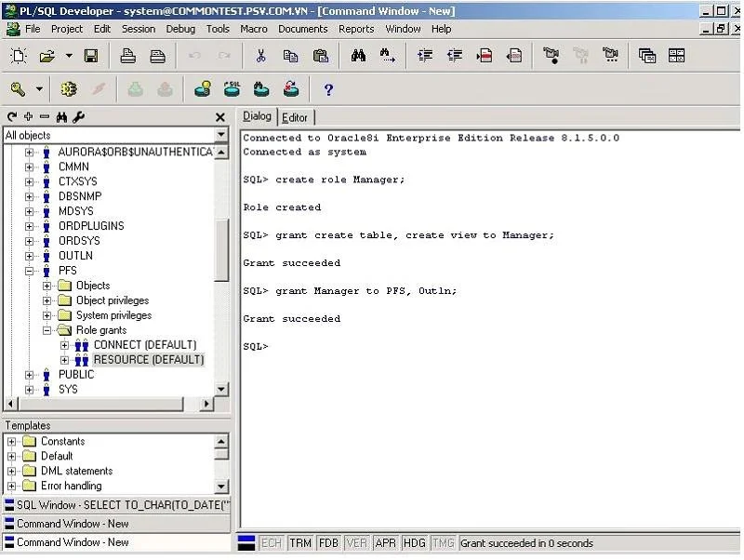Click the object browser horizontal scrollbar

tap(110, 404)
